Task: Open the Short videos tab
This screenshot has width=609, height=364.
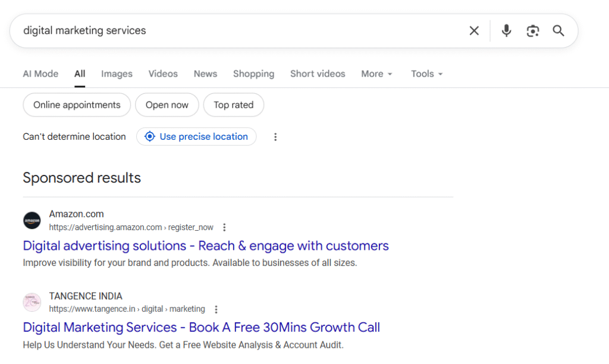Action: tap(318, 74)
